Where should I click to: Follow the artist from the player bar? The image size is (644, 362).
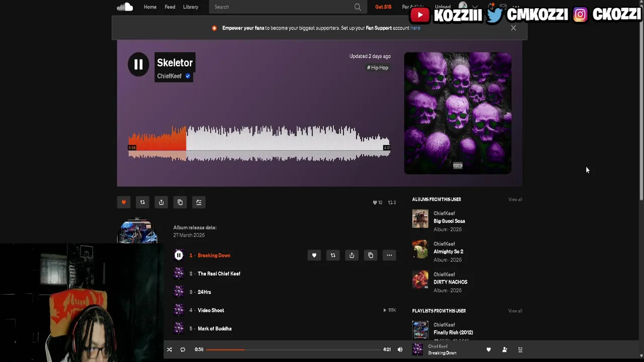click(505, 349)
